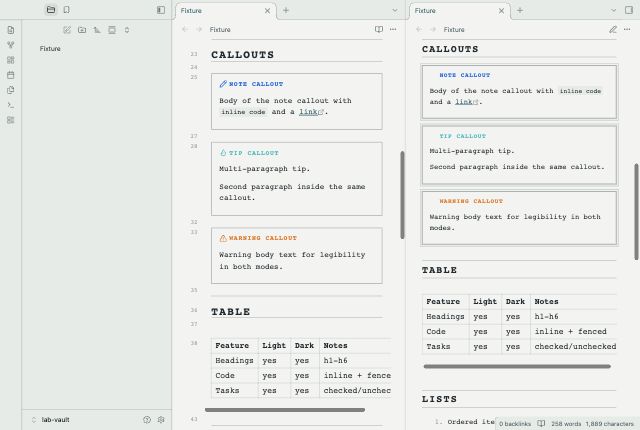
Task: Click the right pane vertical scrollbar
Action: (636, 211)
